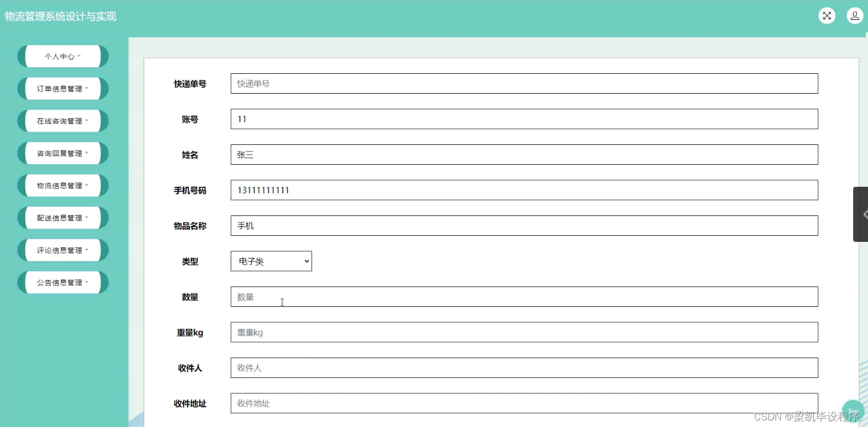Click the 收件地址 input field
This screenshot has height=427, width=868.
tap(523, 403)
